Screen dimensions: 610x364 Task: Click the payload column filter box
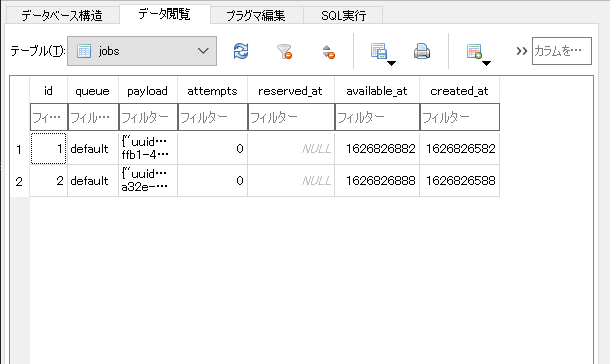[x=148, y=117]
